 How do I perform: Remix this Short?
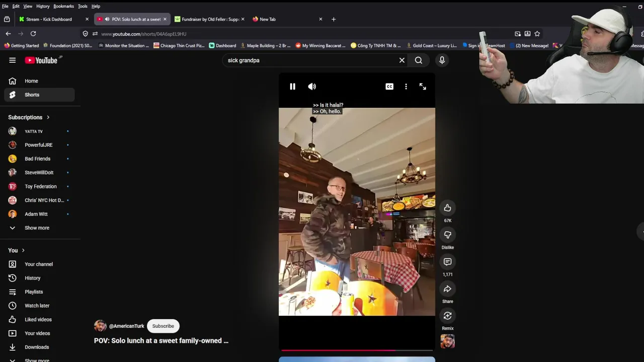[x=447, y=316]
